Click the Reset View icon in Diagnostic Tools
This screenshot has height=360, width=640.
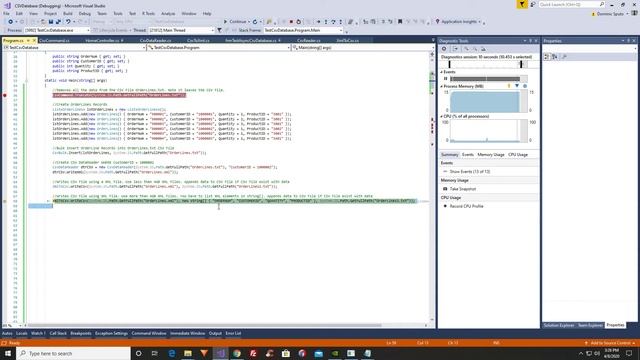(483, 49)
